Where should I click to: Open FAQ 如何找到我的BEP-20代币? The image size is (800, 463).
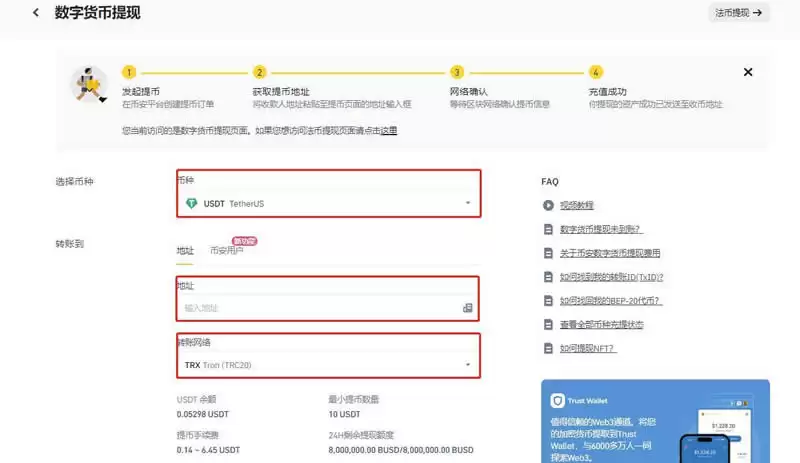click(610, 301)
